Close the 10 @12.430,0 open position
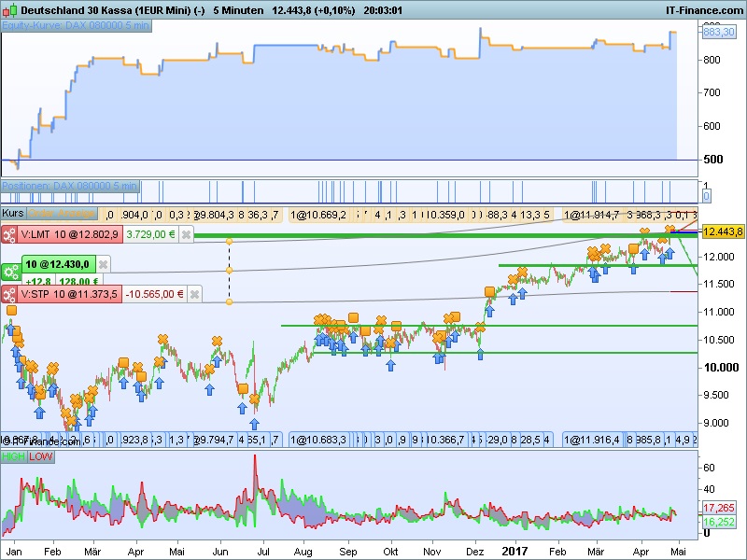The height and width of the screenshot is (560, 747). (x=103, y=264)
